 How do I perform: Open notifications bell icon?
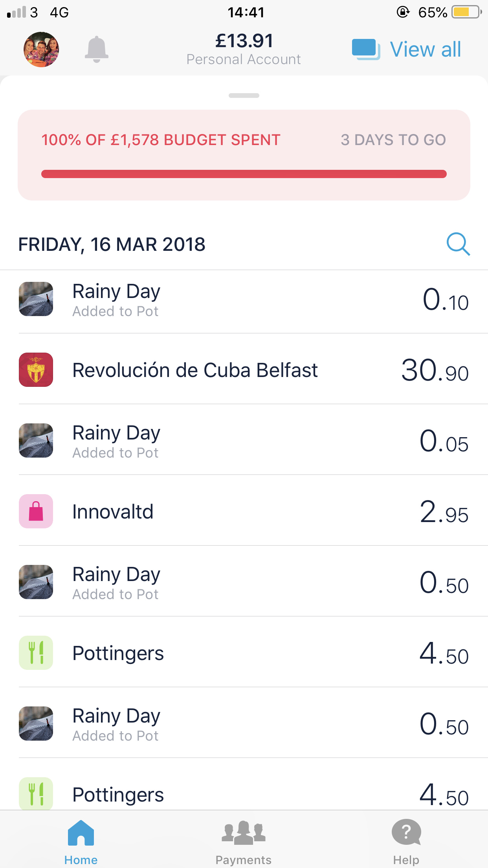click(96, 50)
